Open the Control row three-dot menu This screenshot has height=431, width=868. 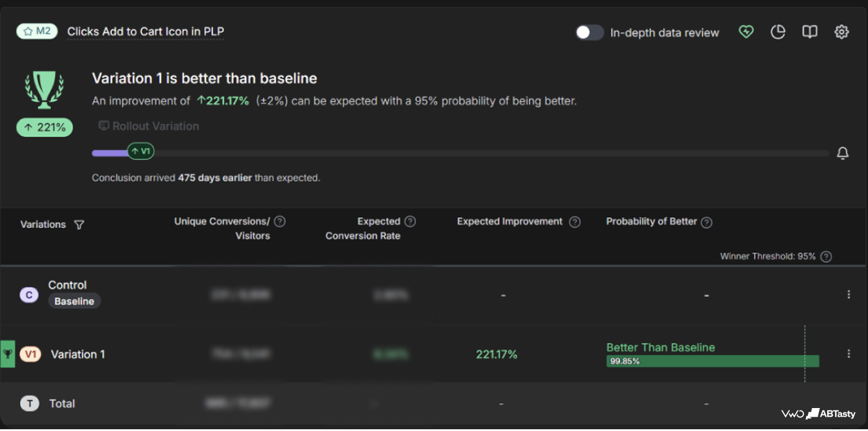849,295
